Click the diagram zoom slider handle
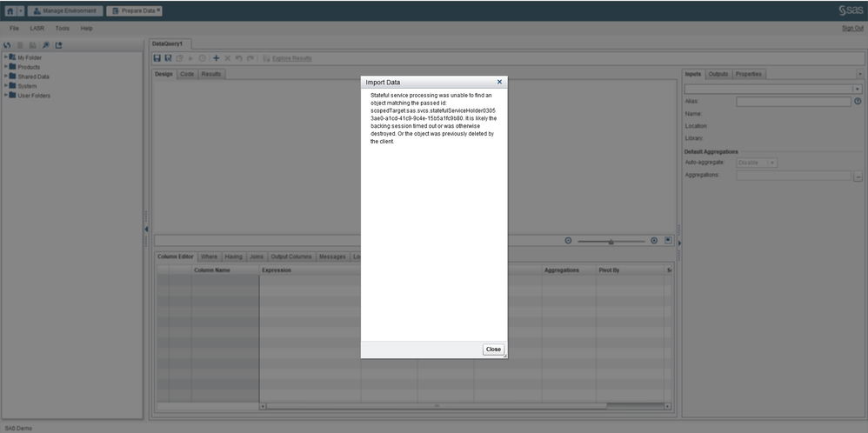 (x=611, y=242)
